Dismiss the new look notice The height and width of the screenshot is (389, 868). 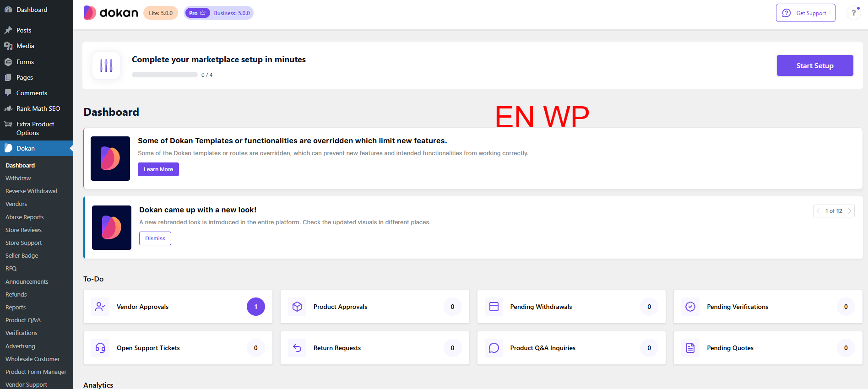click(x=155, y=238)
